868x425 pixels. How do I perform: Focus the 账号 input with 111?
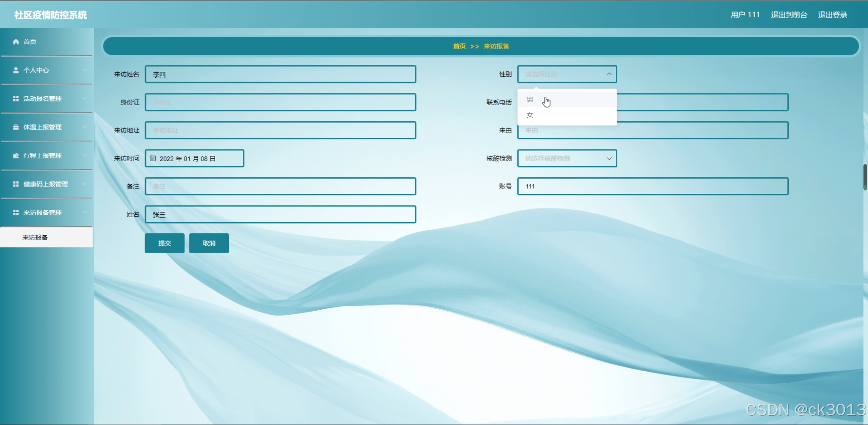[653, 186]
